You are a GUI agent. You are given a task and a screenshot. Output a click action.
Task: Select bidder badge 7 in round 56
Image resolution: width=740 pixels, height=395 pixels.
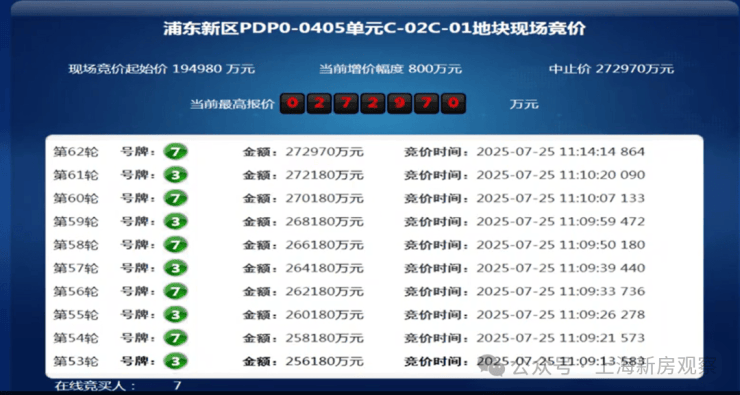point(176,292)
